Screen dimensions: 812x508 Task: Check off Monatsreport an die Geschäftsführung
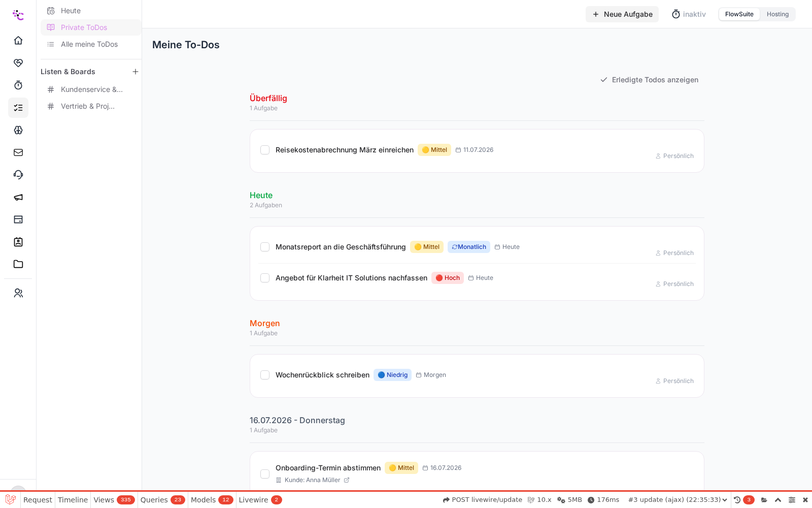265,247
